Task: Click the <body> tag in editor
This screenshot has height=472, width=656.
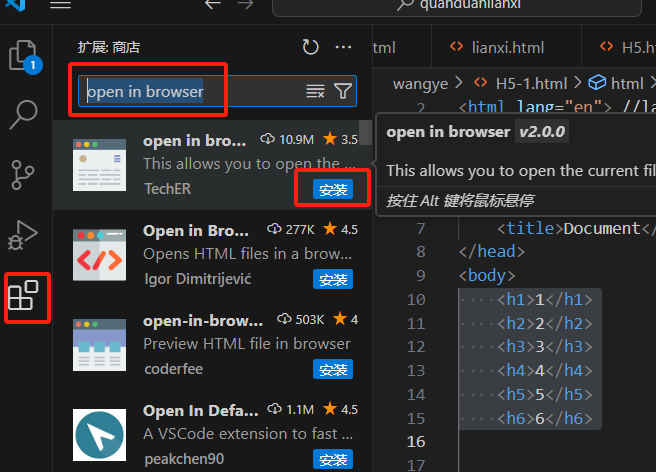Action: coord(487,276)
